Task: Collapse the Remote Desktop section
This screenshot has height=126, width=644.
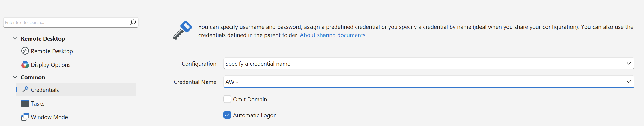Action: [15, 38]
